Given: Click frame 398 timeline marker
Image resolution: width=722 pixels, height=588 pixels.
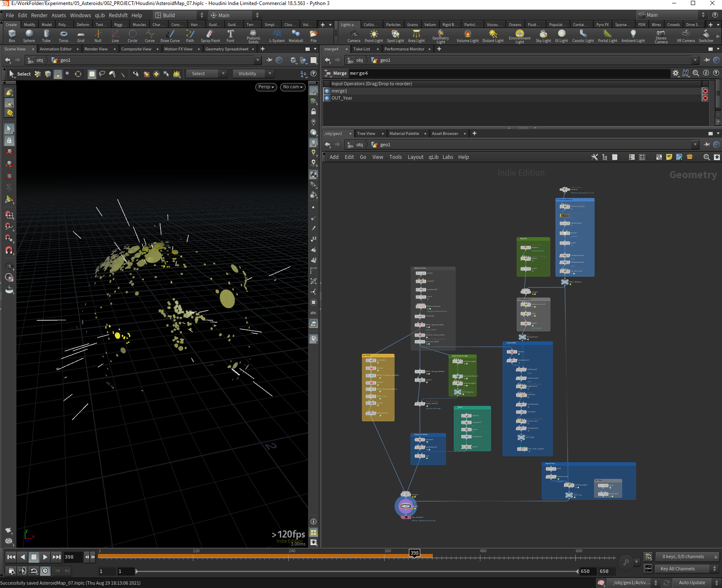Looking at the screenshot, I should point(415,553).
